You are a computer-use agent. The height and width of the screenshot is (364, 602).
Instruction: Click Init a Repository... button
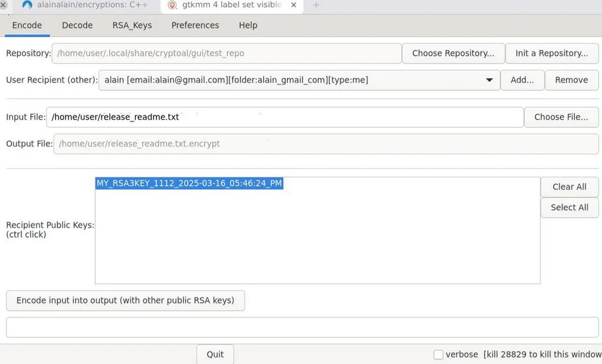(x=552, y=53)
